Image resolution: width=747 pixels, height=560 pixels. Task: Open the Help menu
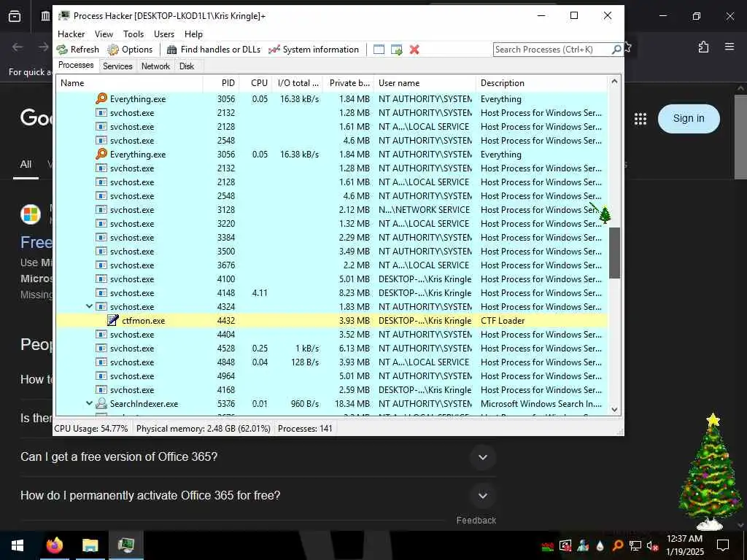[x=193, y=34]
